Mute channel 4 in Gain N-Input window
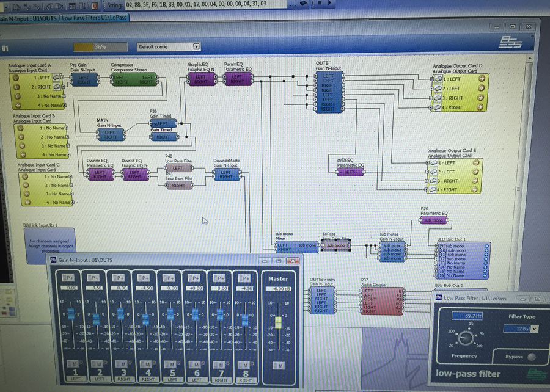 [x=146, y=365]
